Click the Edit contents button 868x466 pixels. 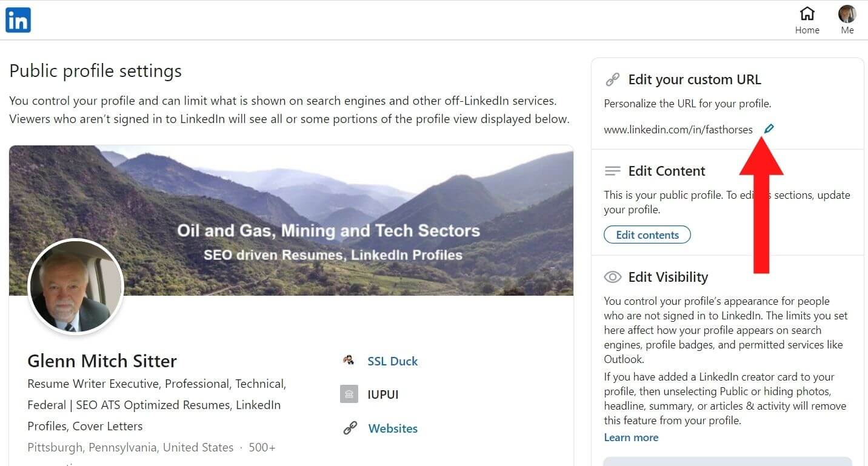(x=647, y=235)
